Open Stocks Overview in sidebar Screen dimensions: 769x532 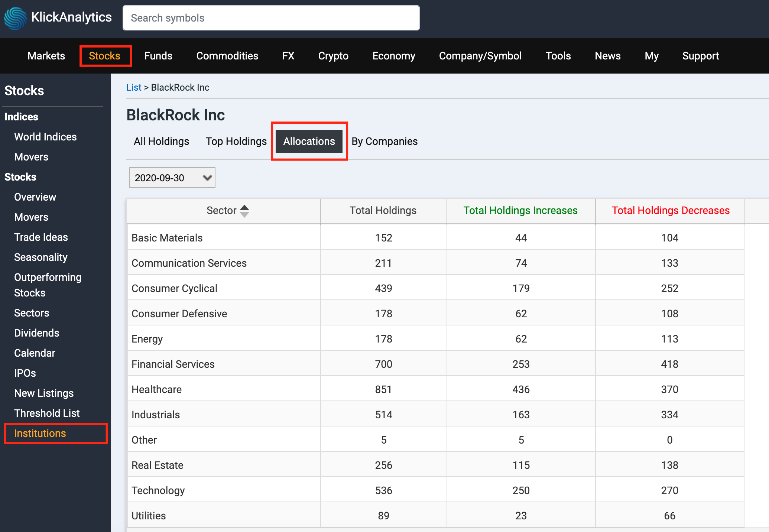(35, 197)
